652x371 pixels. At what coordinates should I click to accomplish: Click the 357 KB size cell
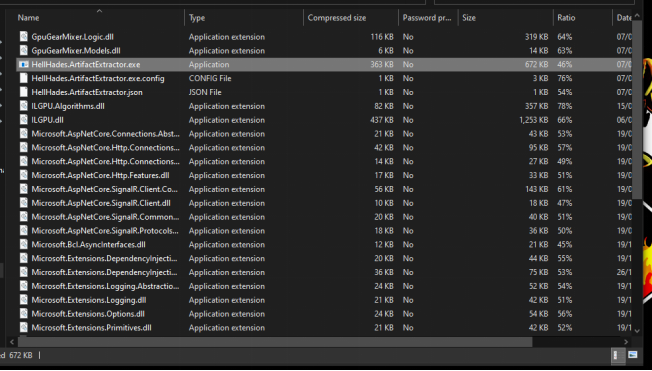pos(536,106)
